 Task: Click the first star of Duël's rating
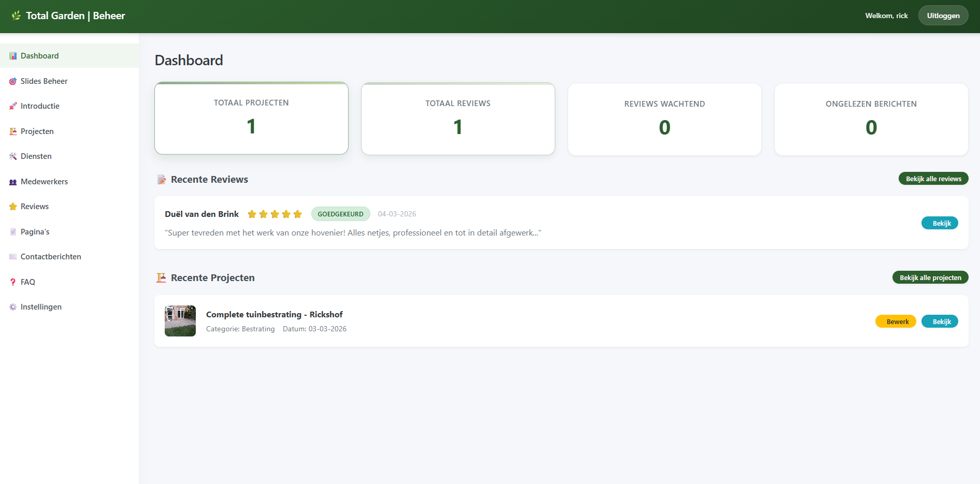[252, 214]
